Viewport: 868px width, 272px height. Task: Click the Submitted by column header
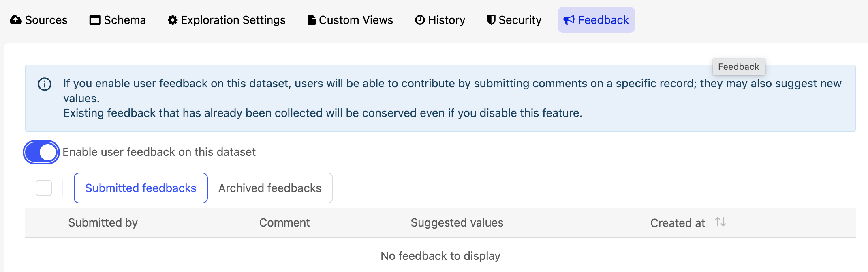(x=103, y=222)
